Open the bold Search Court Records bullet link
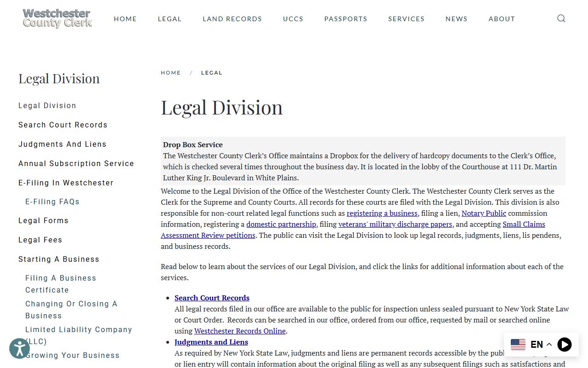This screenshot has width=588, height=368. click(212, 298)
